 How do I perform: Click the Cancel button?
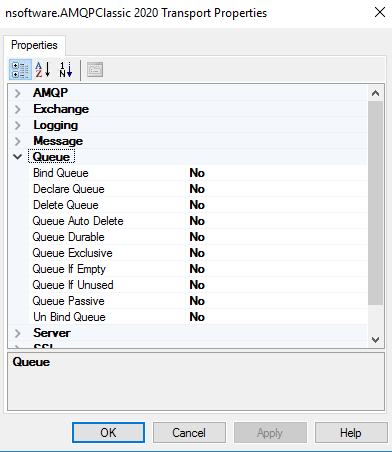pyautogui.click(x=189, y=433)
